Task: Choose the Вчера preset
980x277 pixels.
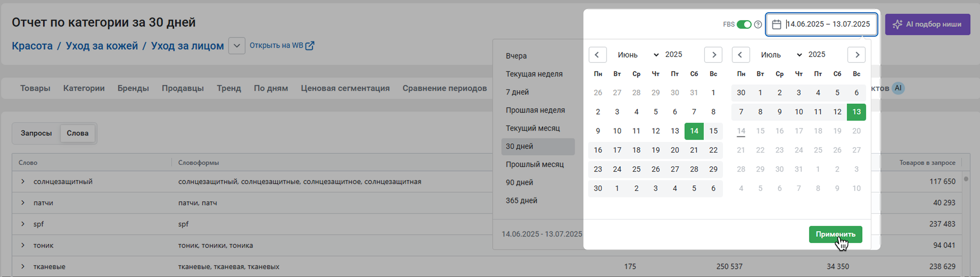Action: [538, 56]
